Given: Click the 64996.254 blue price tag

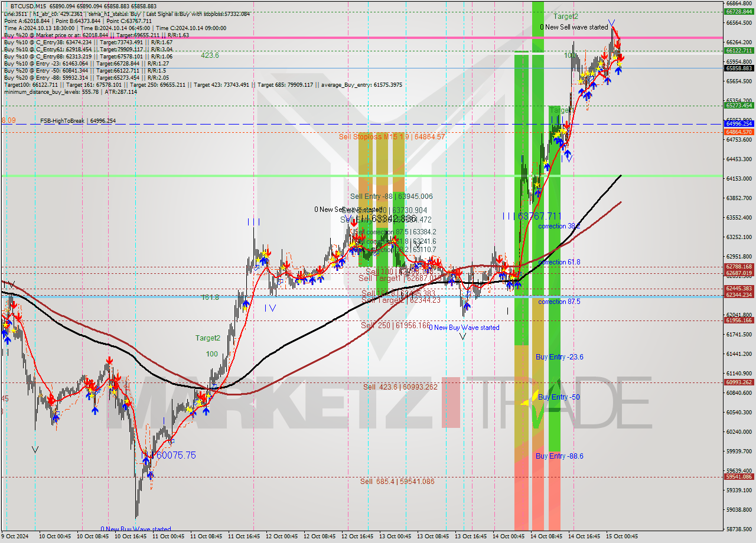Looking at the screenshot, I should pyautogui.click(x=738, y=124).
